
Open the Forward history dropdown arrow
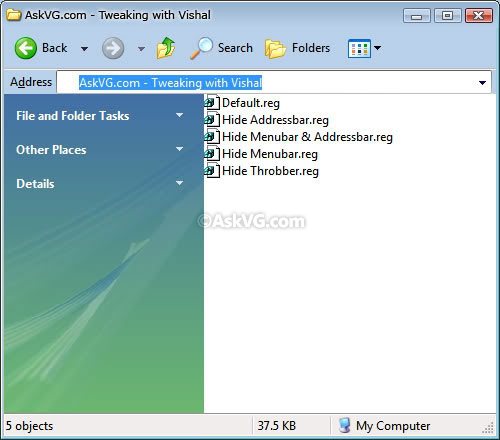pyautogui.click(x=141, y=49)
